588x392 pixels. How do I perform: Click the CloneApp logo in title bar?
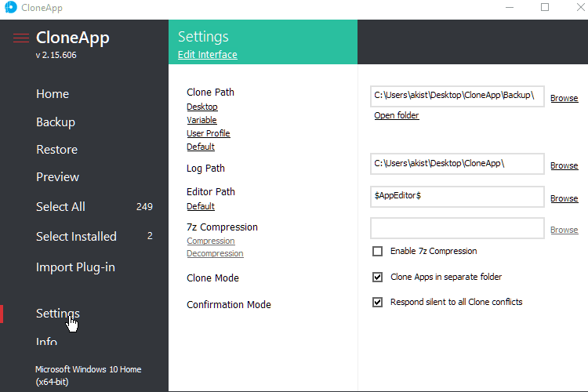10,7
